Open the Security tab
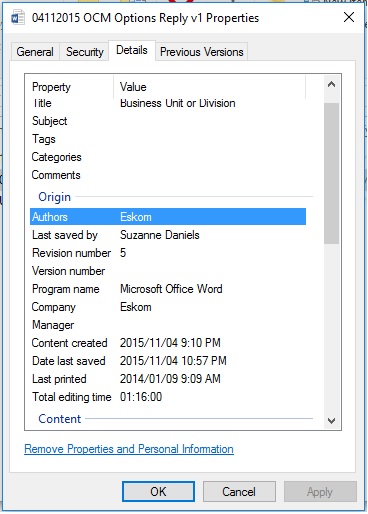The width and height of the screenshot is (368, 514). point(85,52)
